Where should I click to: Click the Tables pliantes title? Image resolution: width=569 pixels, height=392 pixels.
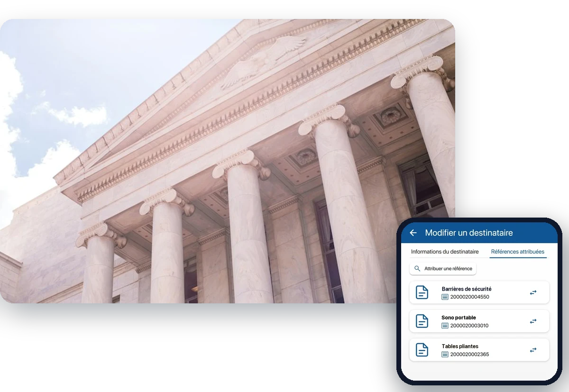[x=460, y=346]
